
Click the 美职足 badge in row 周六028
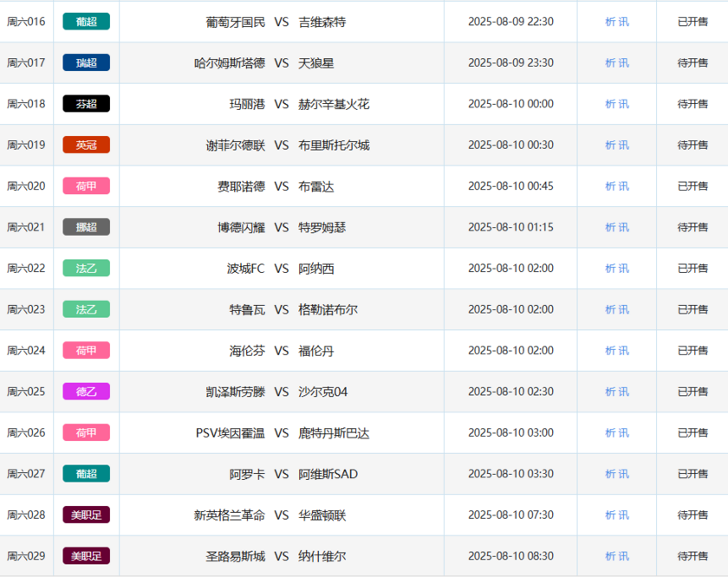pos(87,515)
